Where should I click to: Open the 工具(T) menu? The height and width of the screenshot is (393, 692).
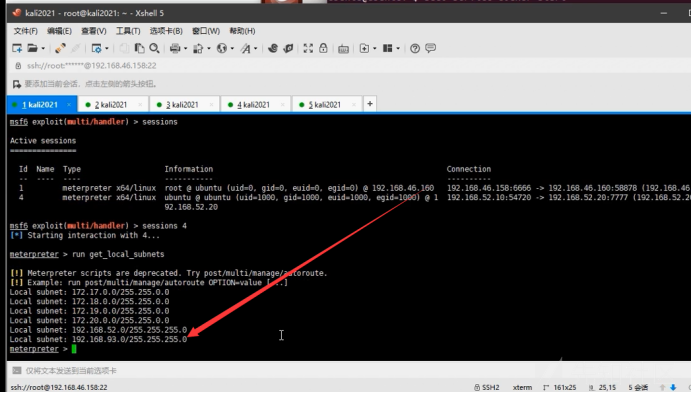click(128, 31)
